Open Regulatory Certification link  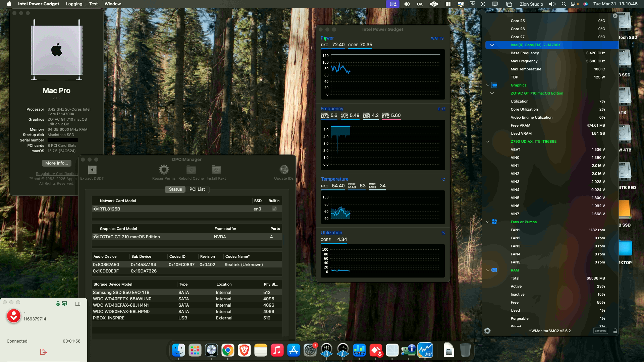(57, 174)
